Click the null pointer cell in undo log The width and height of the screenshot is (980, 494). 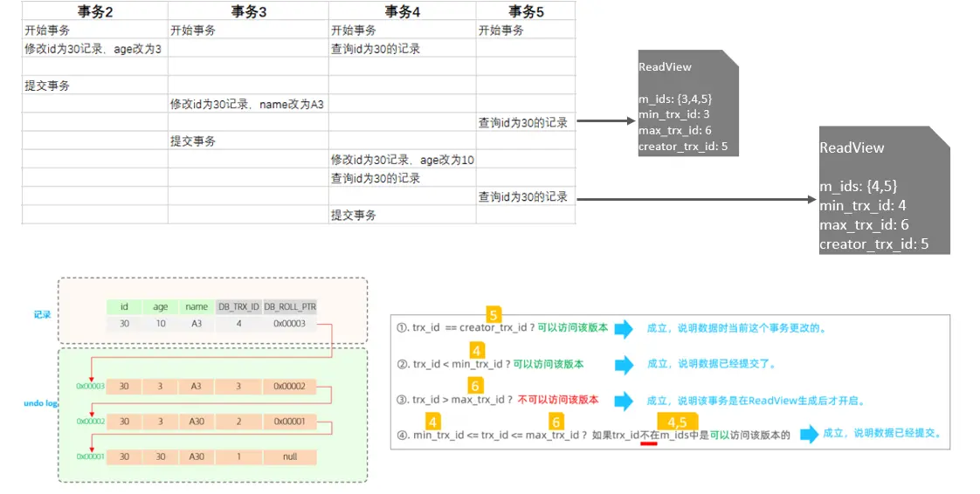289,456
